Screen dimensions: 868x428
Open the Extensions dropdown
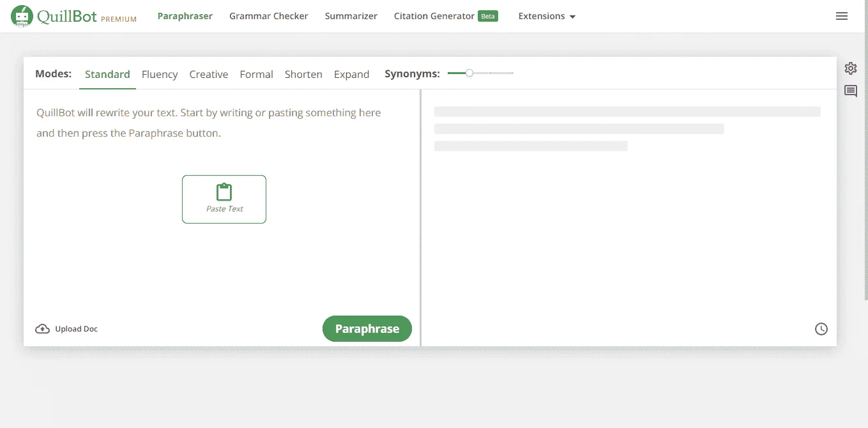(x=547, y=16)
